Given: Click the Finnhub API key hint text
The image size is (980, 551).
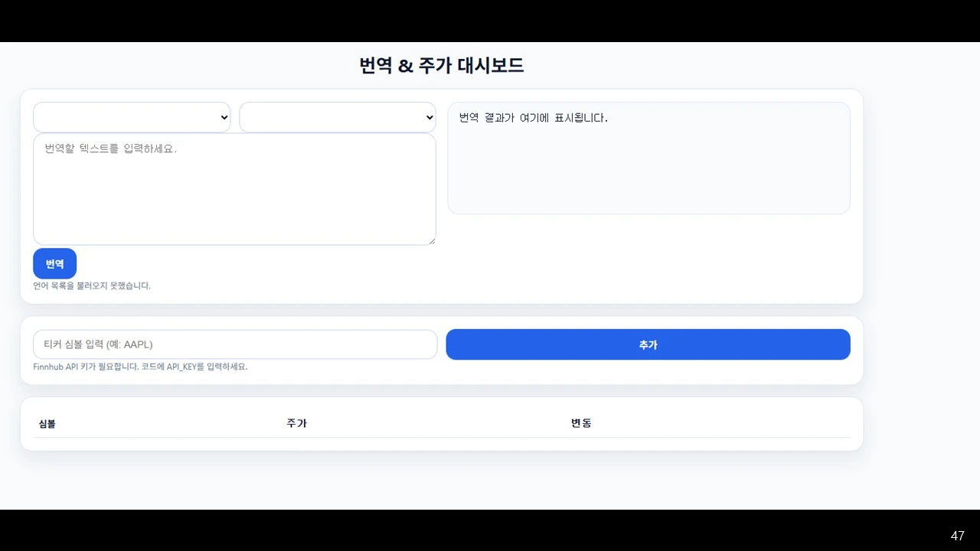Looking at the screenshot, I should pyautogui.click(x=140, y=367).
